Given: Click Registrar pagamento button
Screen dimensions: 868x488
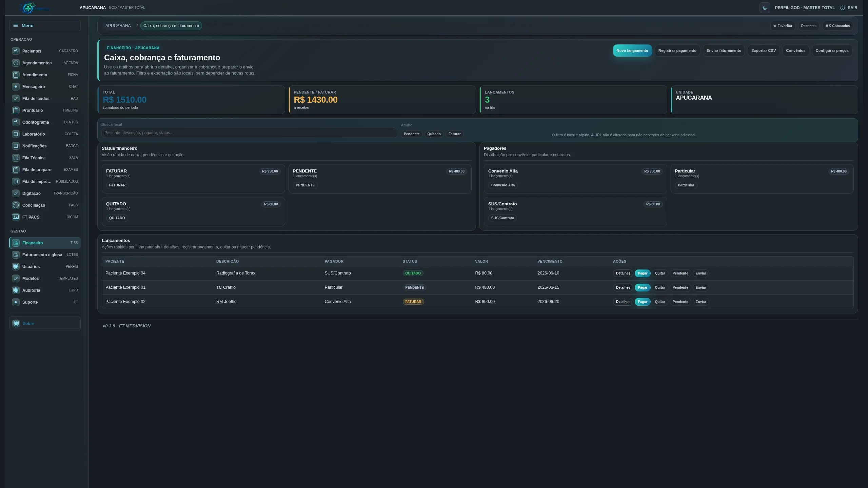Looking at the screenshot, I should tap(677, 50).
